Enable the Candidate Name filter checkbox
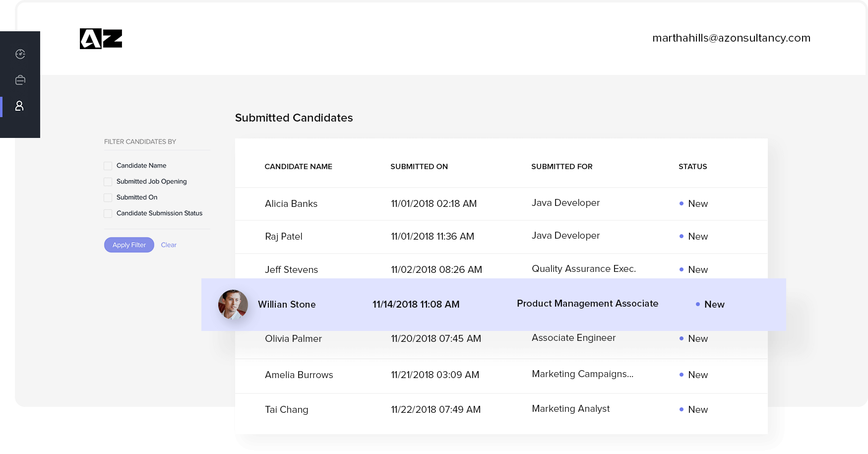 coord(108,166)
